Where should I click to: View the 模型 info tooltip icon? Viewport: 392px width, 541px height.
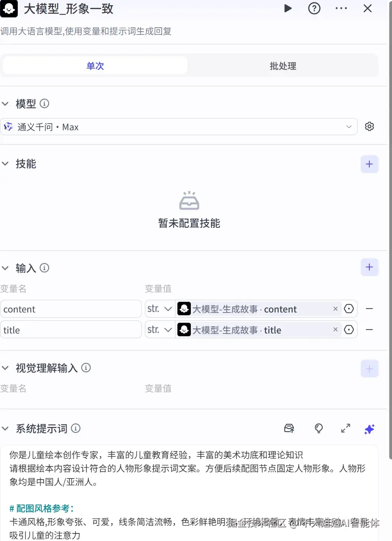click(45, 104)
